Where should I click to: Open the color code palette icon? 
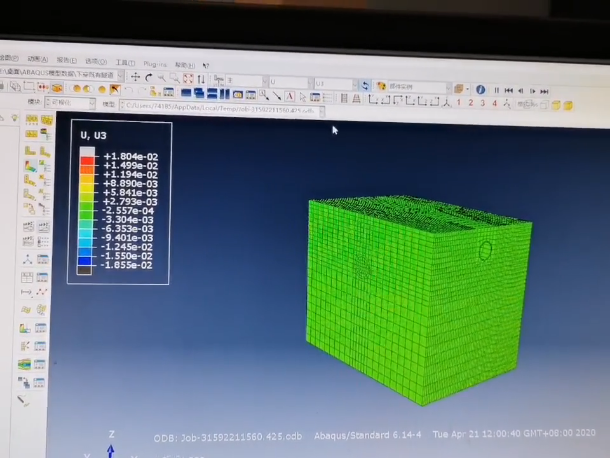381,86
